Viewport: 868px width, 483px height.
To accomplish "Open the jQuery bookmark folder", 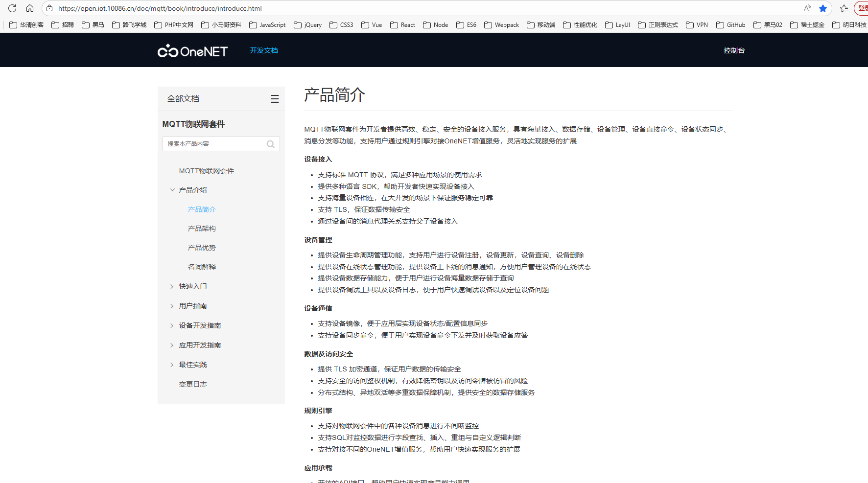I will click(x=308, y=25).
